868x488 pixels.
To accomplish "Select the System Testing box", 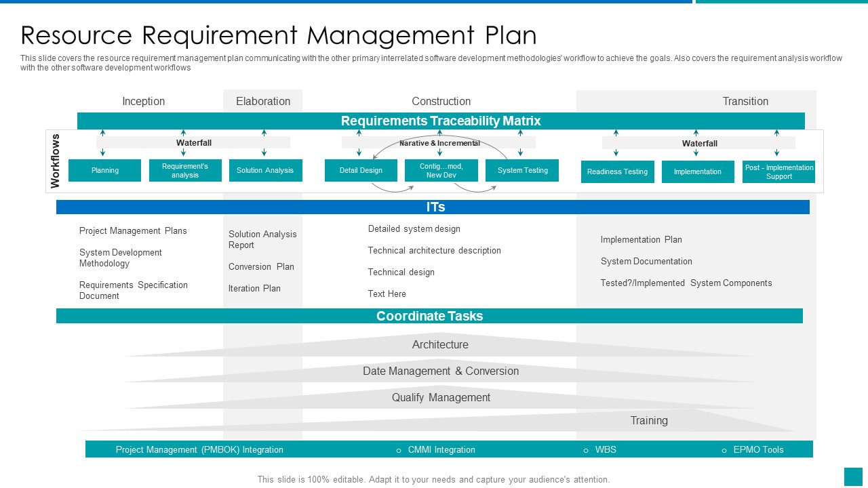I will [x=522, y=170].
